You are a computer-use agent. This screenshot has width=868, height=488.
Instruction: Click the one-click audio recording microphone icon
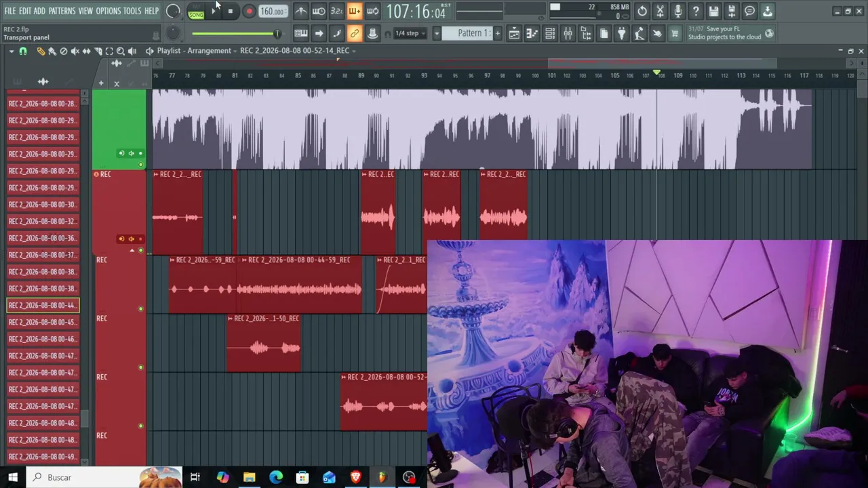click(677, 11)
